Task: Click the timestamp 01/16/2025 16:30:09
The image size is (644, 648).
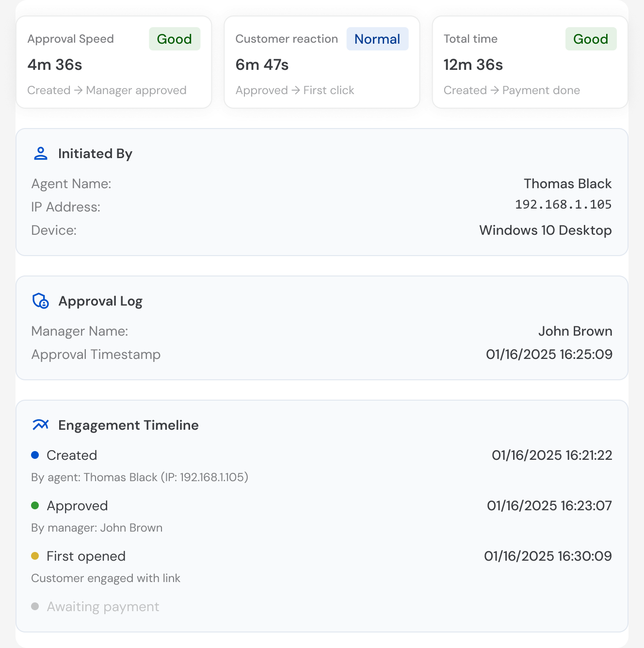Action: [548, 556]
